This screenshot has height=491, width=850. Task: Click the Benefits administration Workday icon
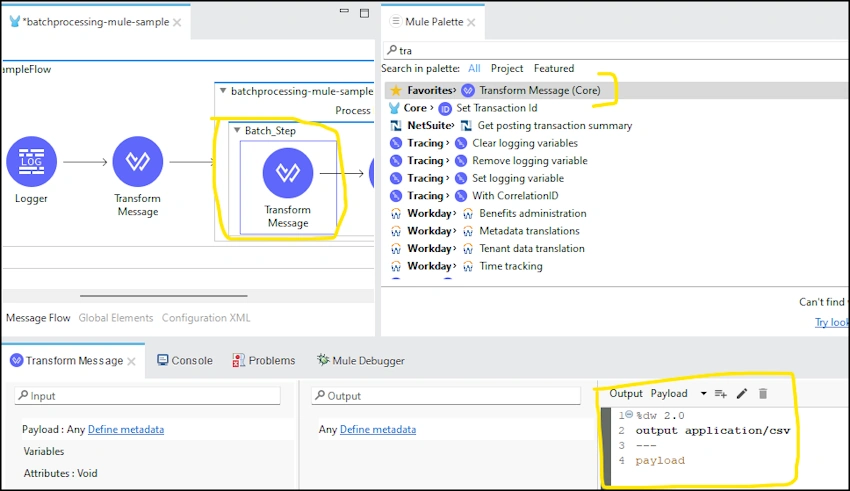(x=468, y=214)
